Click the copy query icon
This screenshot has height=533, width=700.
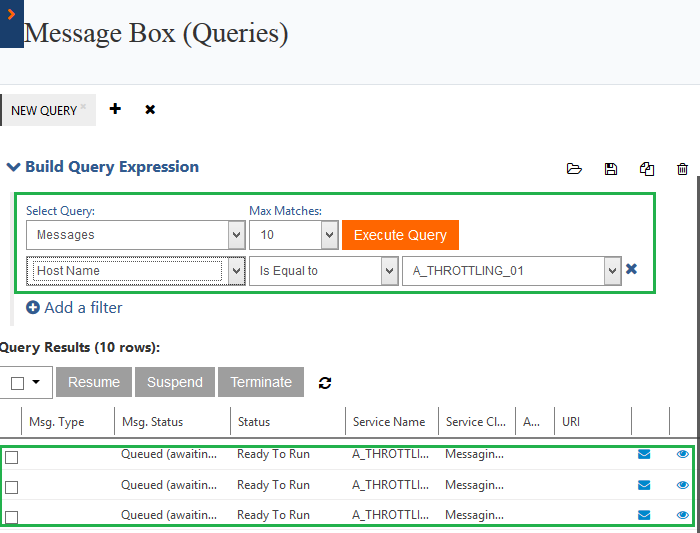(647, 169)
